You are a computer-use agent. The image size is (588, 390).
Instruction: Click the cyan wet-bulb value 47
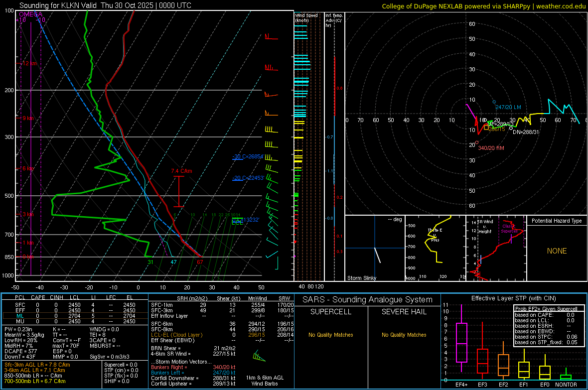[x=173, y=262]
